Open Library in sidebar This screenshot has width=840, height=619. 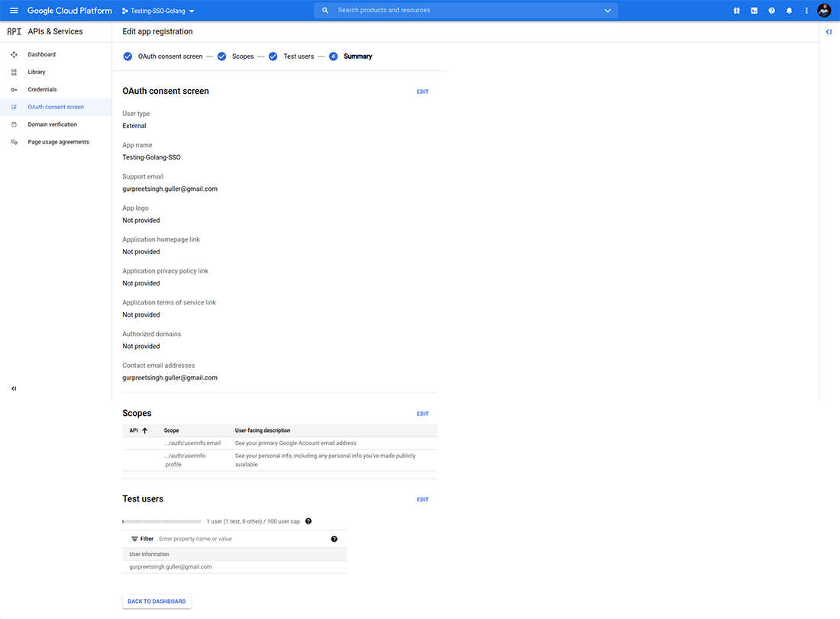[37, 72]
